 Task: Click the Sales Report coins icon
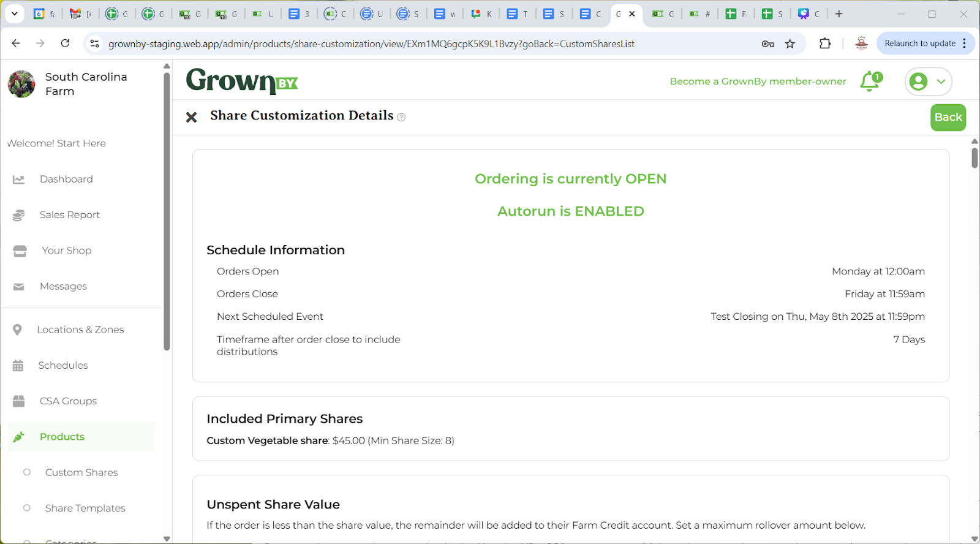[x=18, y=215]
